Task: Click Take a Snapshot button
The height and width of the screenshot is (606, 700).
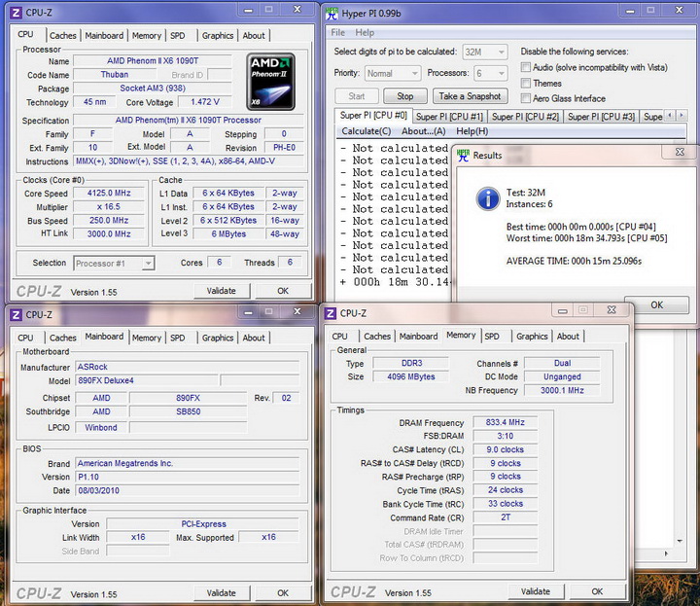Action: (470, 96)
